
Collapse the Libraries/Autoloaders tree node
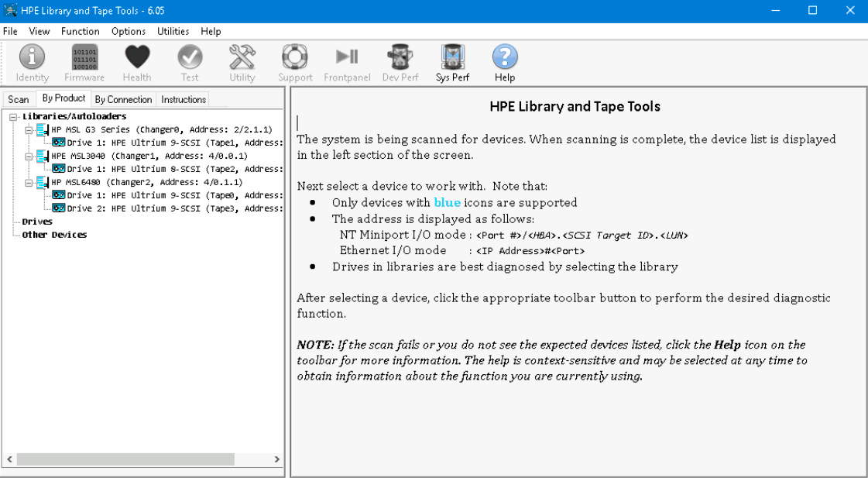click(13, 117)
